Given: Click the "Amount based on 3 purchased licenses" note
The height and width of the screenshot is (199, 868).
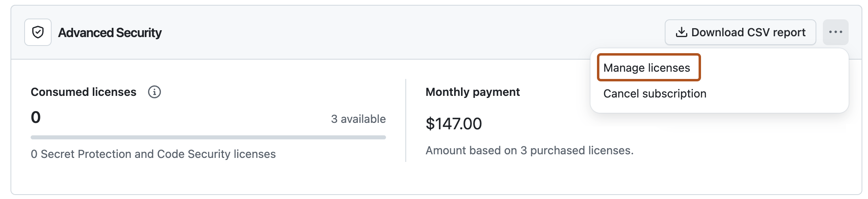Looking at the screenshot, I should [x=529, y=151].
